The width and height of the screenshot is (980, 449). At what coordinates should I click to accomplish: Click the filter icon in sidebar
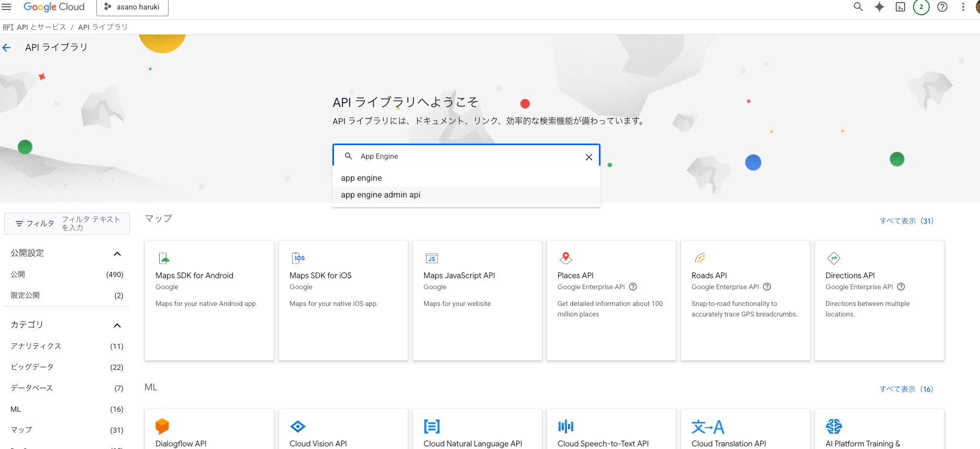pos(19,224)
